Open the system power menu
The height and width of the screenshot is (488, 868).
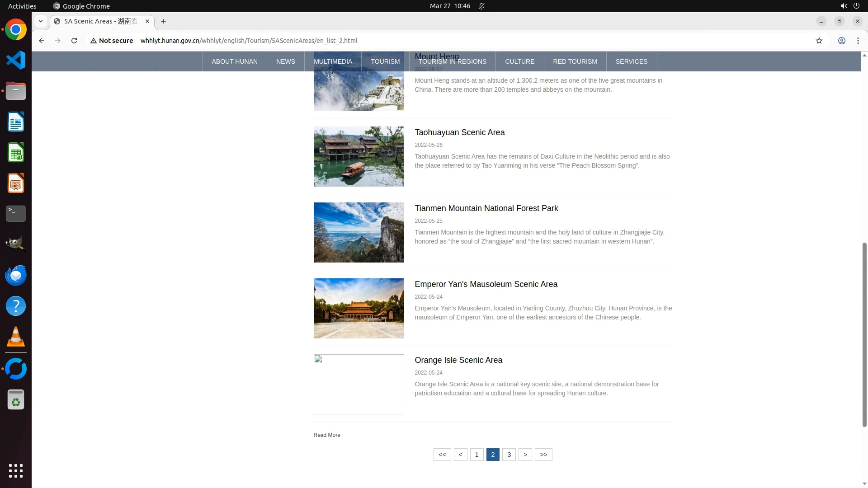[856, 6]
